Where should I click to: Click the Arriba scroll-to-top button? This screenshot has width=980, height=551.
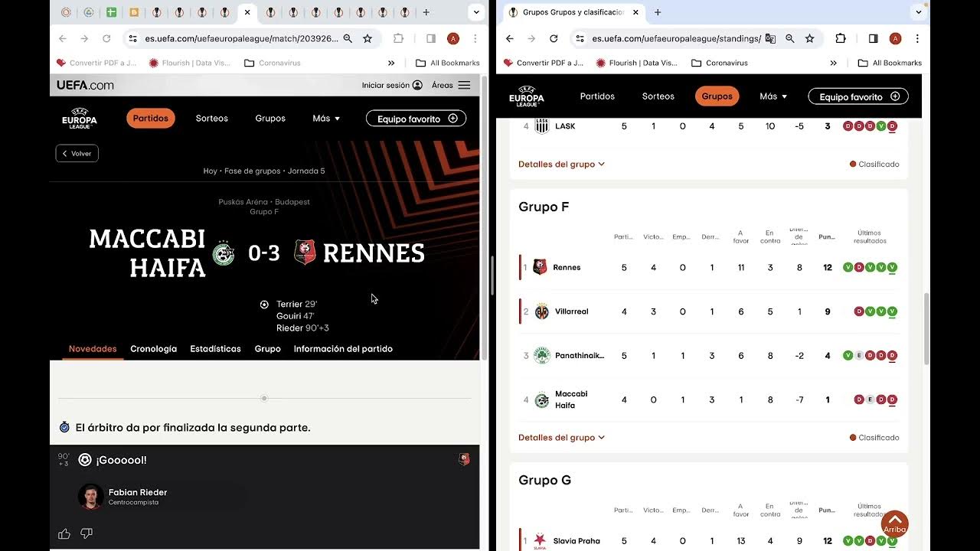click(894, 524)
